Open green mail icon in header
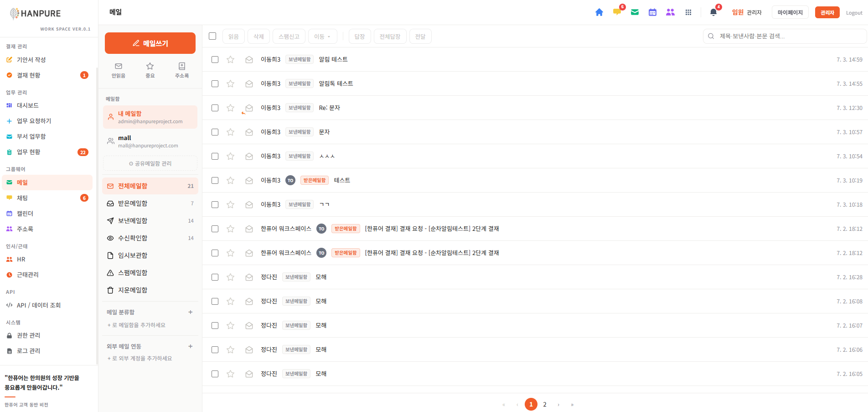 pyautogui.click(x=635, y=12)
